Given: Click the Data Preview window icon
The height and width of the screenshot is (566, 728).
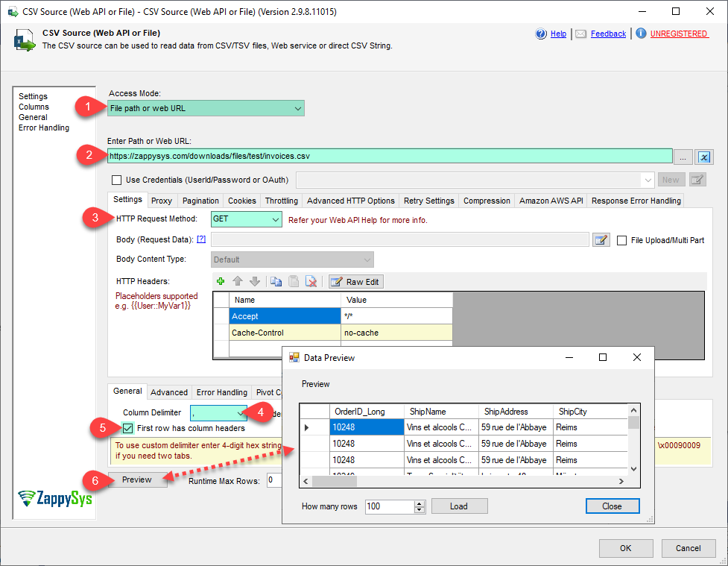Looking at the screenshot, I should [x=294, y=357].
